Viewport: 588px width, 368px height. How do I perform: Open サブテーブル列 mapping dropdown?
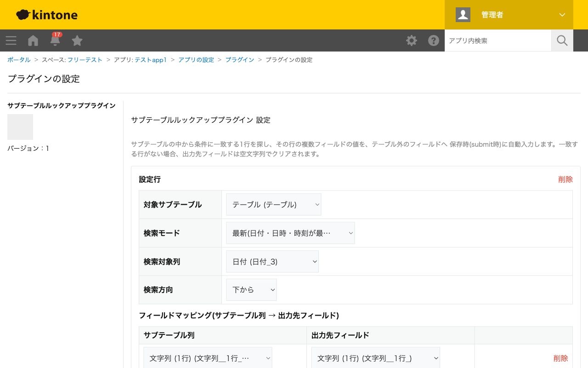click(x=208, y=358)
